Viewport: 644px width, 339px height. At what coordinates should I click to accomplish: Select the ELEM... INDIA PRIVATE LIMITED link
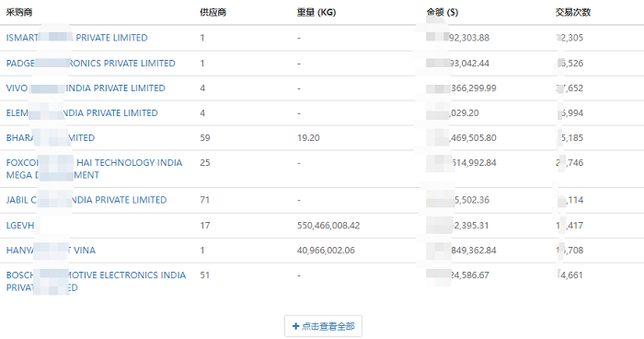82,112
